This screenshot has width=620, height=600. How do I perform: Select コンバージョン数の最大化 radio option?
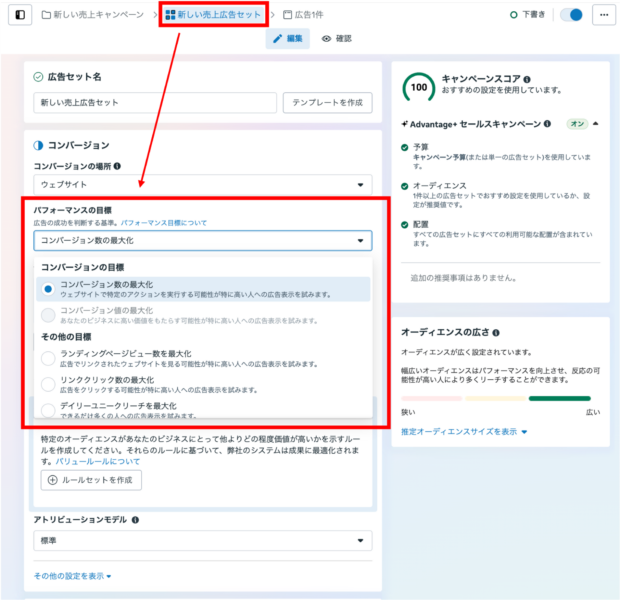click(48, 288)
